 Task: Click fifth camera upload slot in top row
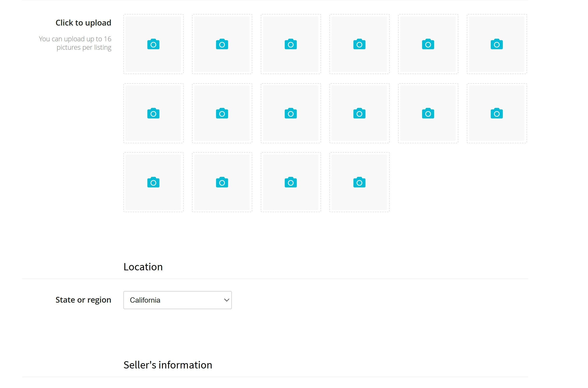click(x=428, y=44)
